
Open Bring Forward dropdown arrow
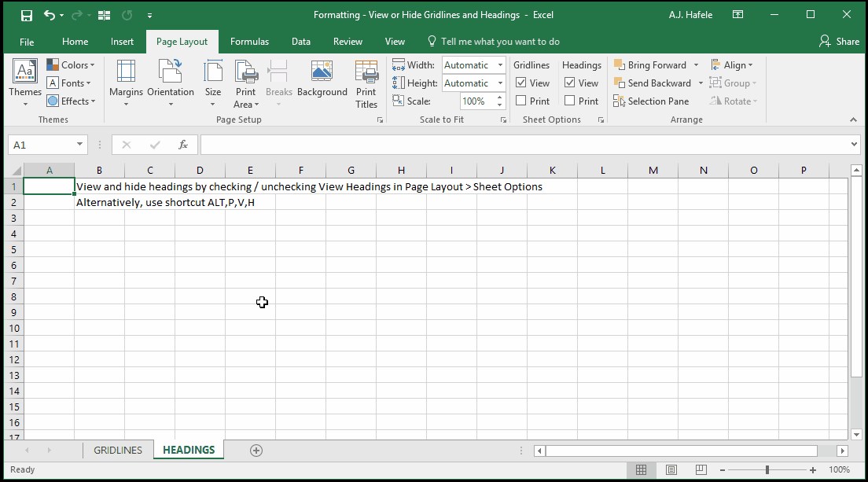point(696,65)
